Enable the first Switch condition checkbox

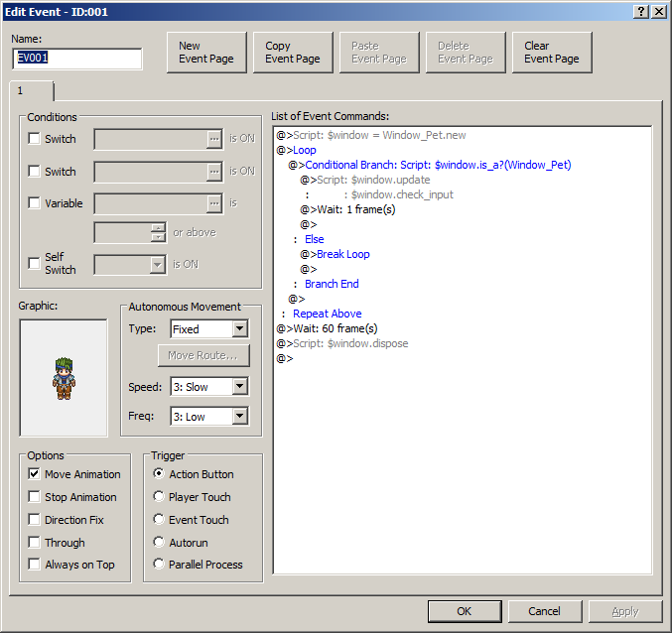pyautogui.click(x=34, y=138)
